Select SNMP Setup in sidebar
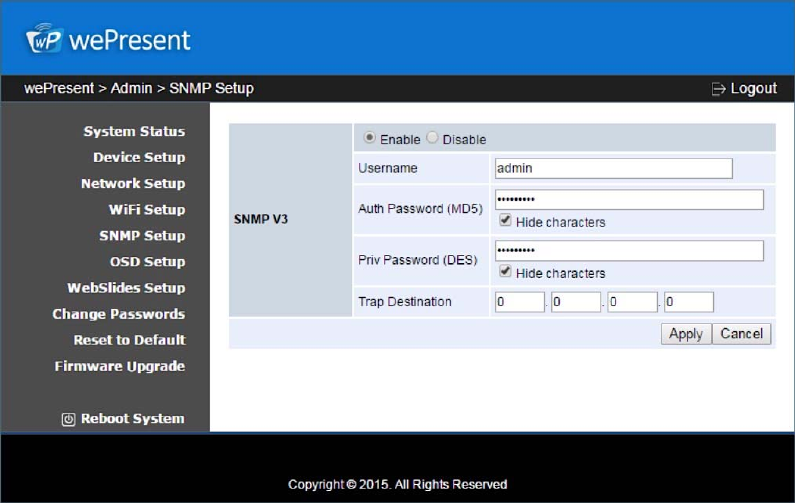795x503 pixels. [142, 236]
